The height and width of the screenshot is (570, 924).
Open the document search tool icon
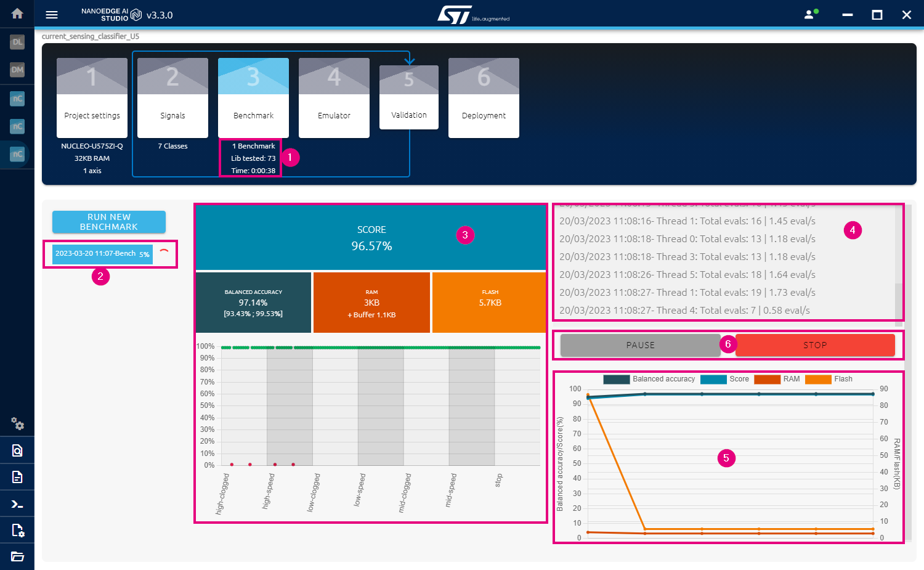[17, 450]
